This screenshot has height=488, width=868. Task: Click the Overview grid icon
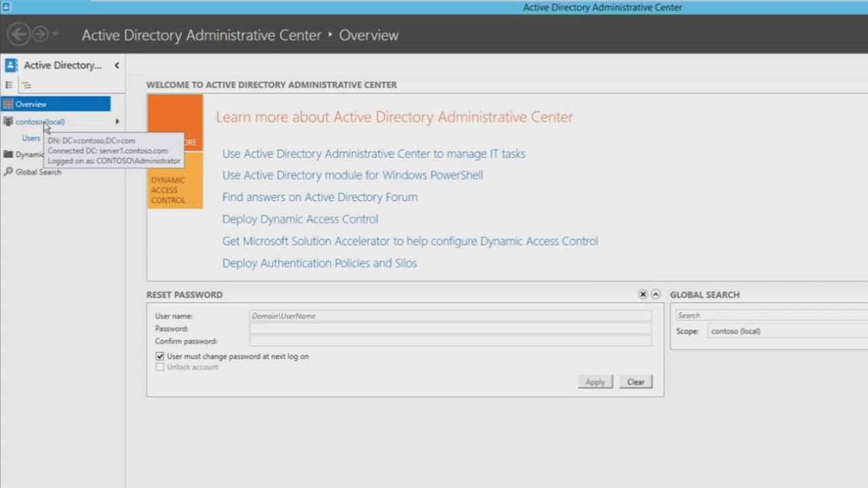point(8,104)
